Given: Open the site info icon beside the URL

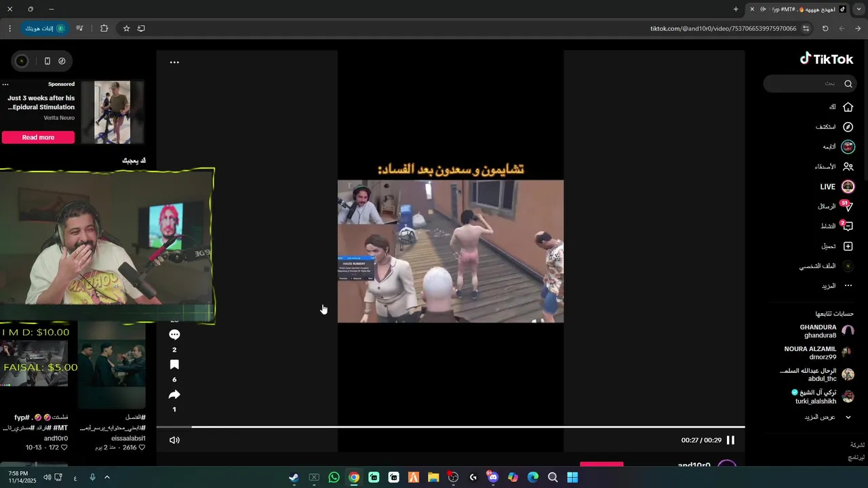Looking at the screenshot, I should point(806,28).
